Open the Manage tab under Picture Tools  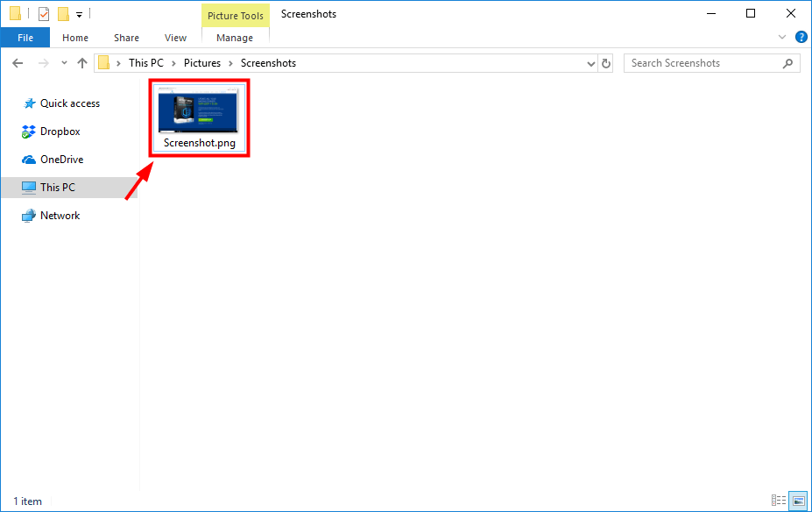click(x=234, y=38)
